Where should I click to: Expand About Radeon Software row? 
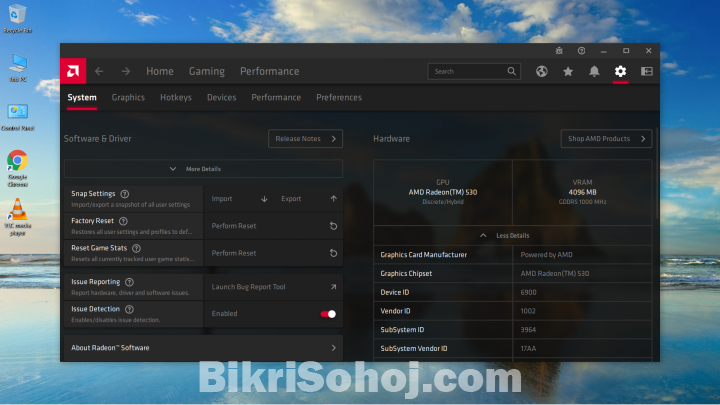click(x=203, y=348)
